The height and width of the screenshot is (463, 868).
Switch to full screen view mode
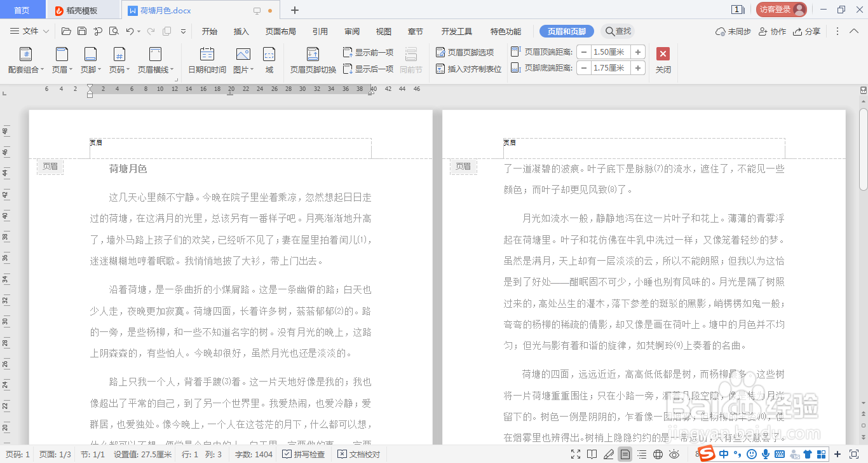tap(576, 454)
